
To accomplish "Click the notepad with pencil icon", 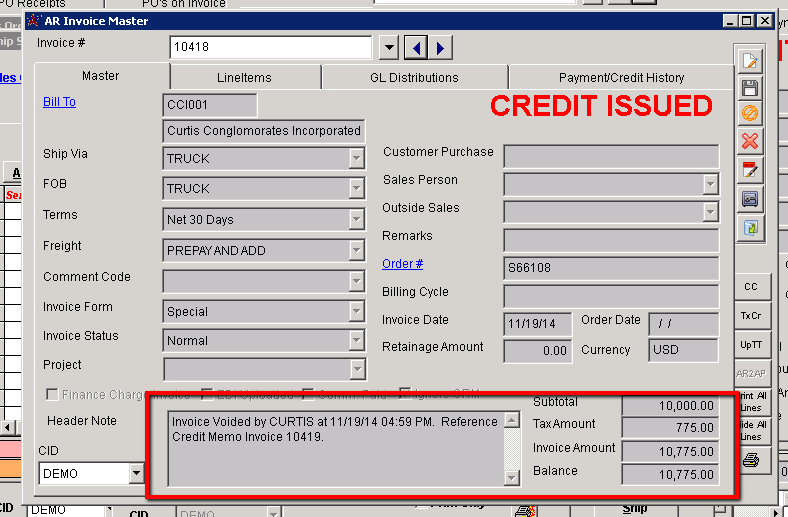I will pos(750,169).
